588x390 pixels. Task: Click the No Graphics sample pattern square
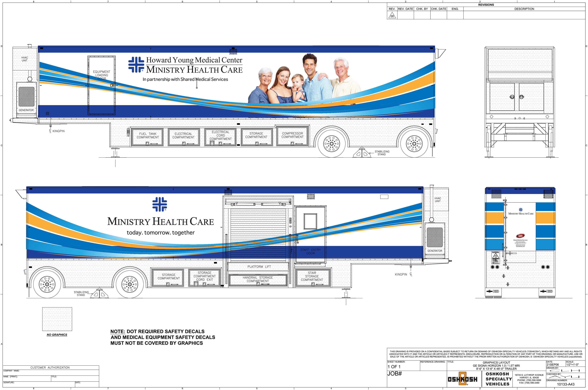(x=57, y=319)
